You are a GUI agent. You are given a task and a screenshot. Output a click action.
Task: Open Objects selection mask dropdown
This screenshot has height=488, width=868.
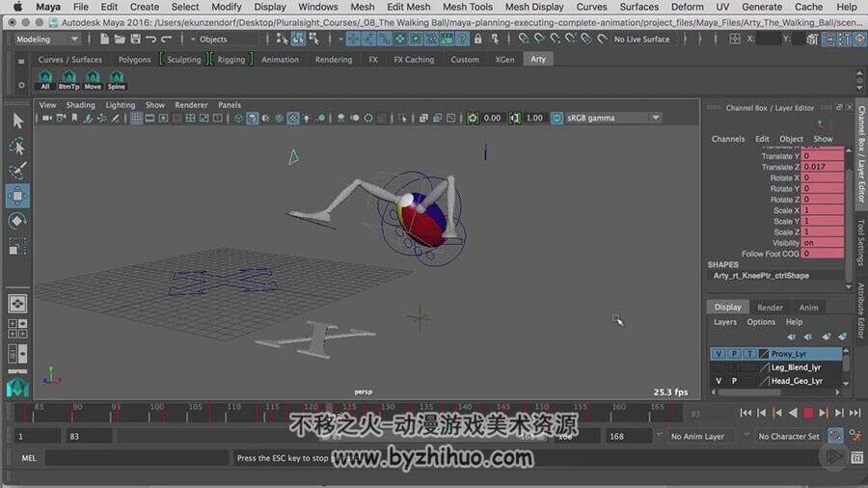pyautogui.click(x=226, y=40)
